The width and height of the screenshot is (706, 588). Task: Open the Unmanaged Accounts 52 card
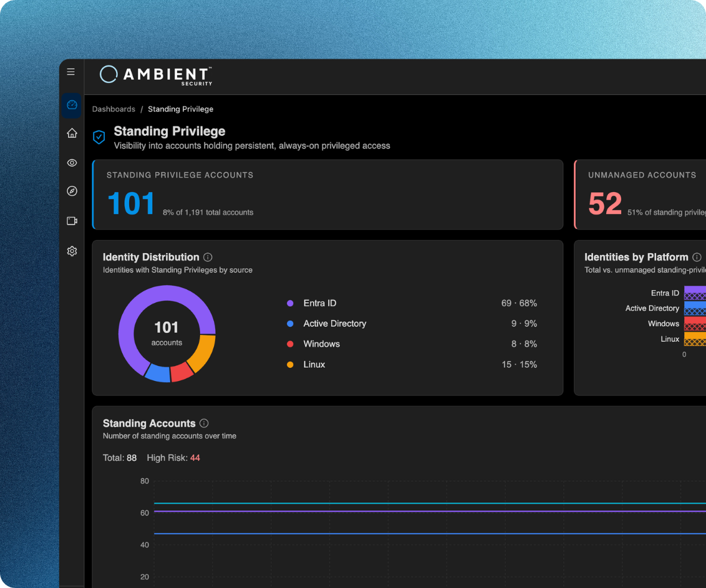640,195
